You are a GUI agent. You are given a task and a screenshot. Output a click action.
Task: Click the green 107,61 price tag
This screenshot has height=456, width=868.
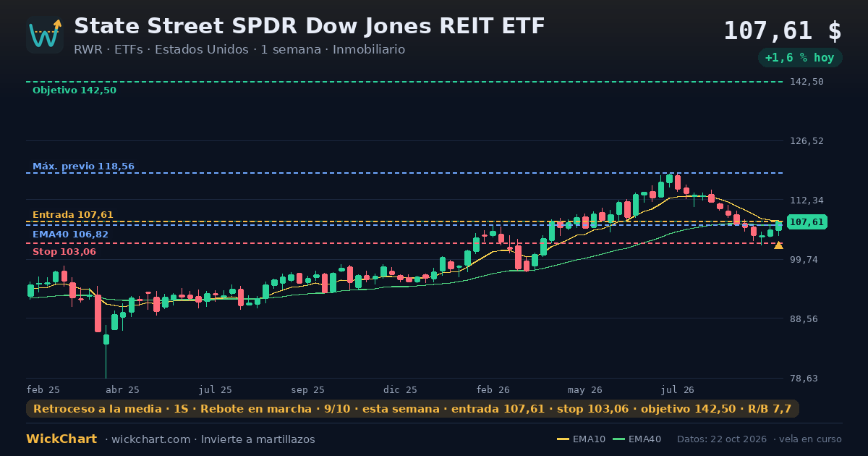[x=807, y=222]
